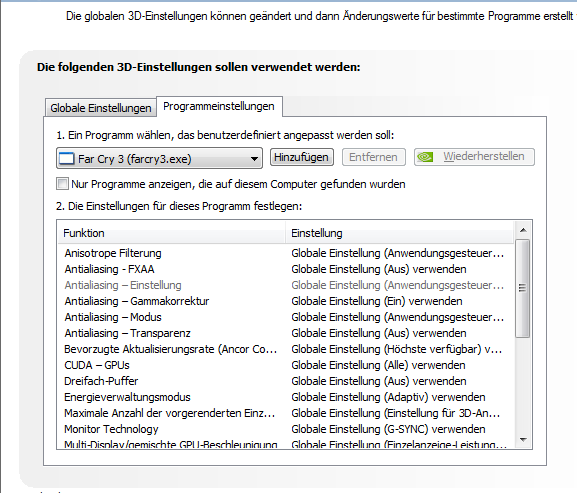The height and width of the screenshot is (493, 577).
Task: Click the Einstellung column header
Action: click(x=399, y=233)
